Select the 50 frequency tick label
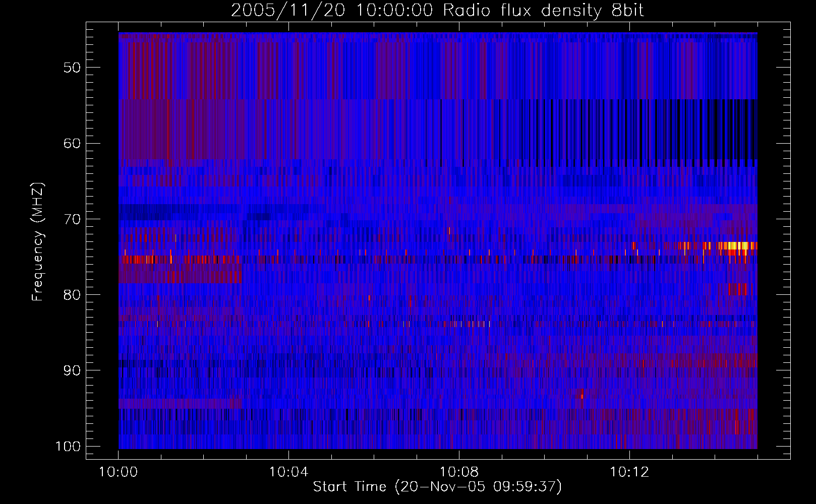 72,68
